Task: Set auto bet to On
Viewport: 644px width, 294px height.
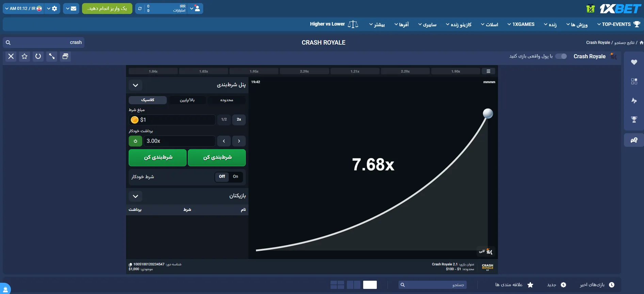Action: click(x=236, y=176)
